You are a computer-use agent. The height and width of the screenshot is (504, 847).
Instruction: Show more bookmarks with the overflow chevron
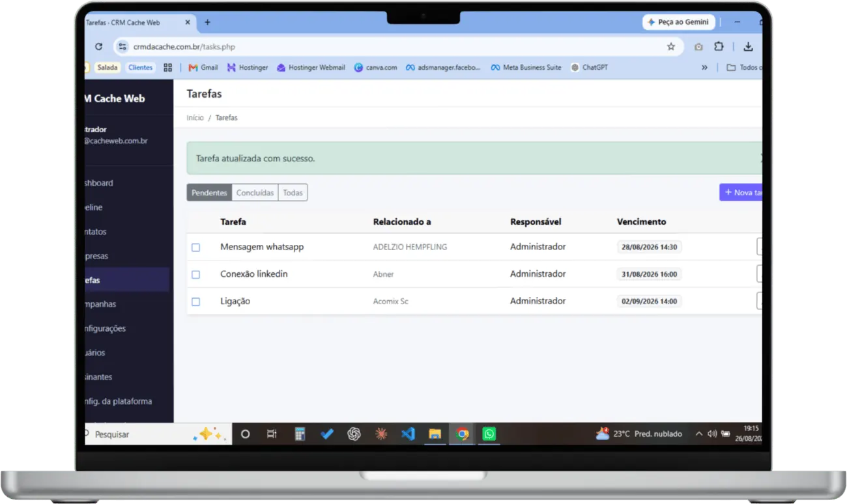click(704, 67)
